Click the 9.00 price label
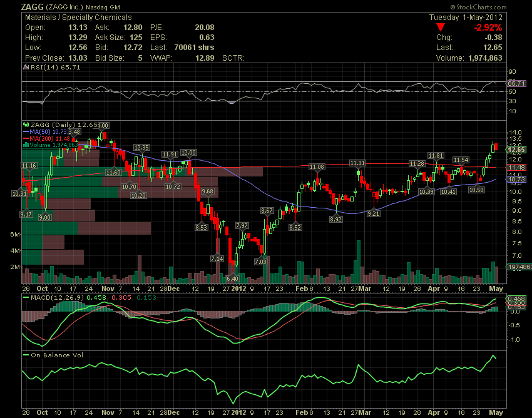The height and width of the screenshot is (418, 532). [x=45, y=218]
